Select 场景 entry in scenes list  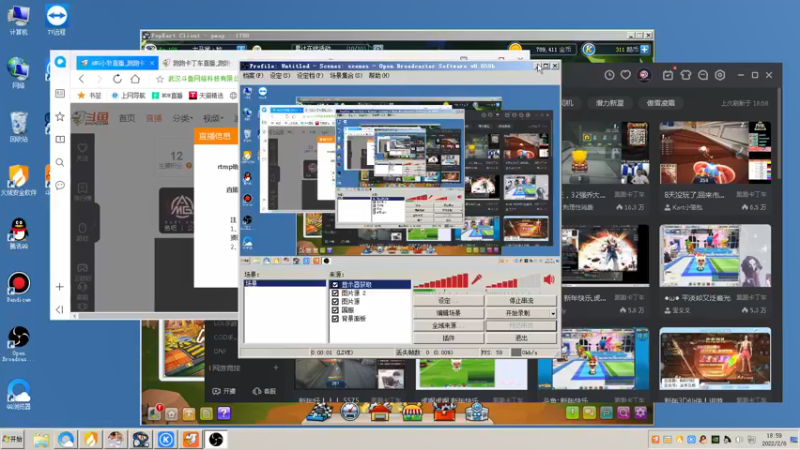coord(285,283)
